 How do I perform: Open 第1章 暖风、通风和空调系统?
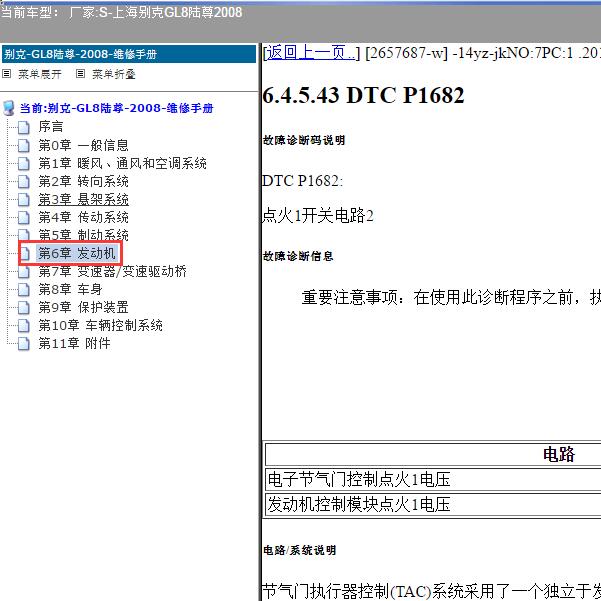click(122, 163)
